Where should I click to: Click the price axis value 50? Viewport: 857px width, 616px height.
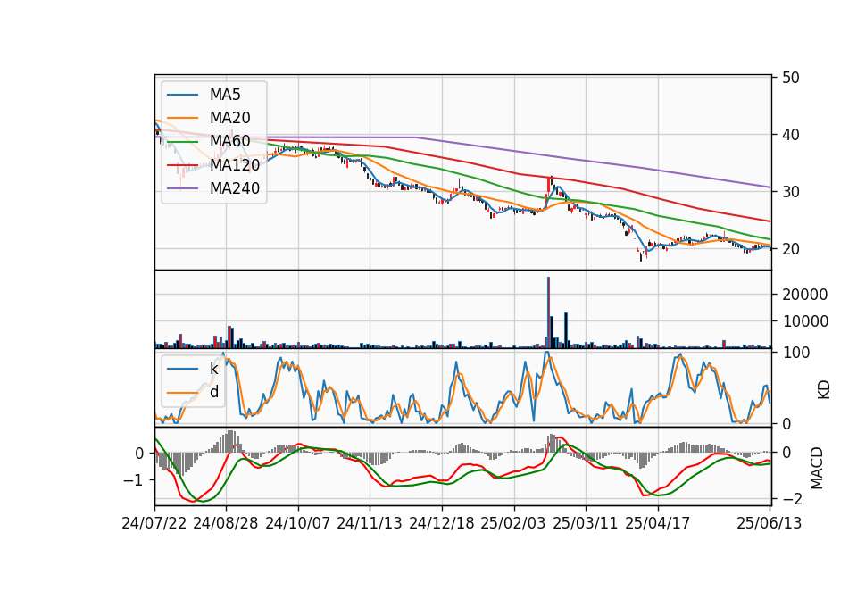pos(791,78)
